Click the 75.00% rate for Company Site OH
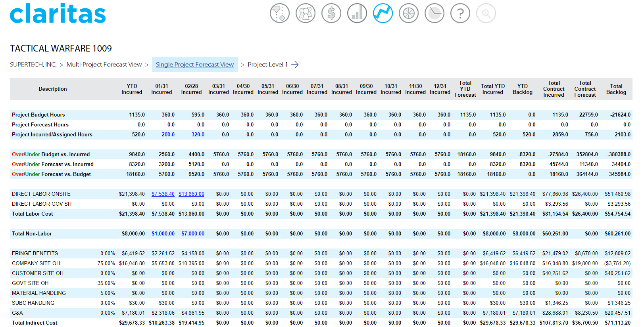 tap(106, 263)
